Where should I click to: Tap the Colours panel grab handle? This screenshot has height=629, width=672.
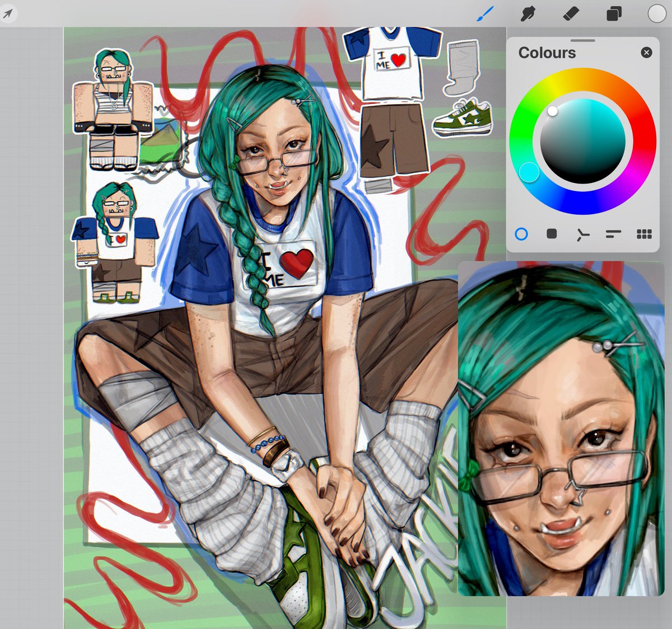[x=583, y=40]
